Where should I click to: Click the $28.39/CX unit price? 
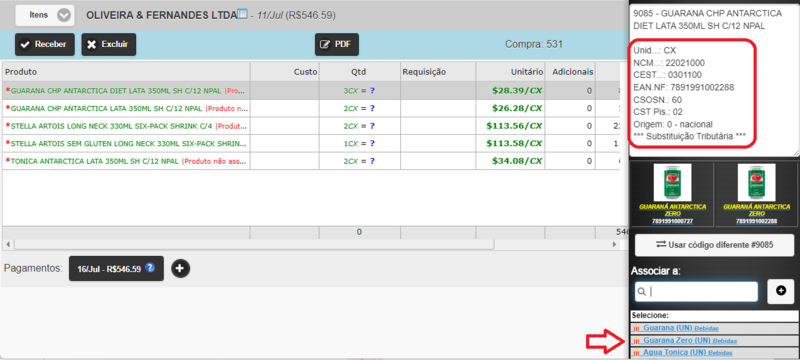click(517, 91)
